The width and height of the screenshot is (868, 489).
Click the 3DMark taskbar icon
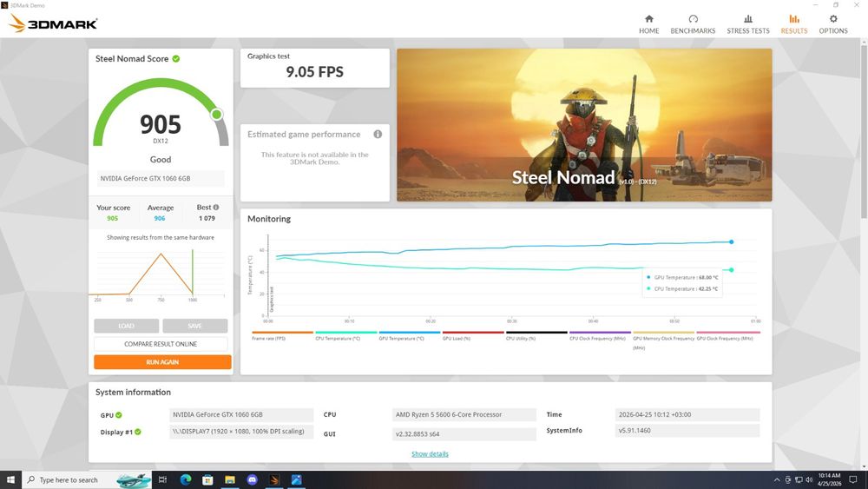pos(274,479)
